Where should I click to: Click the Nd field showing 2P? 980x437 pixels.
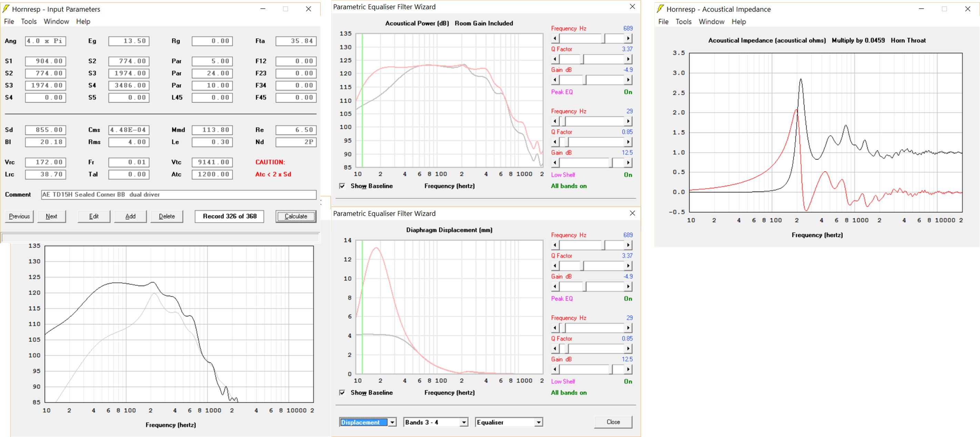(x=296, y=142)
